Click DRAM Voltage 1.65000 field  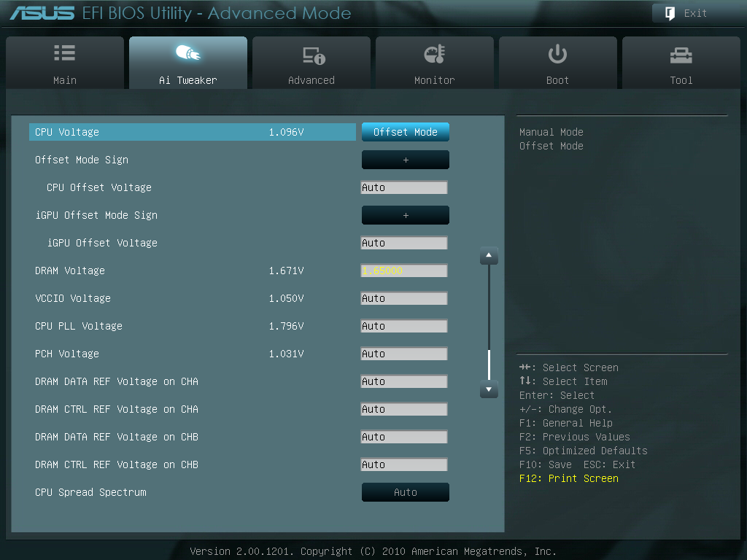(x=404, y=271)
